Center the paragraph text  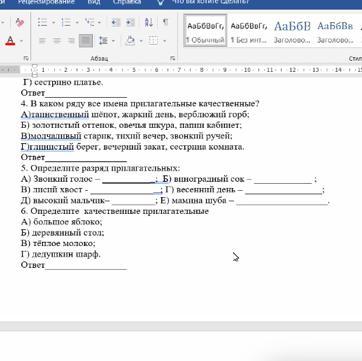click(x=57, y=41)
